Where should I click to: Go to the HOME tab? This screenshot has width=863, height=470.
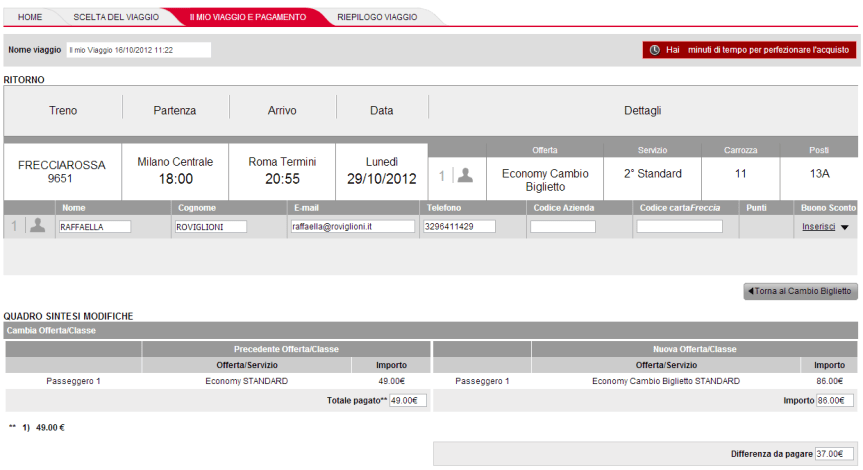(30, 17)
